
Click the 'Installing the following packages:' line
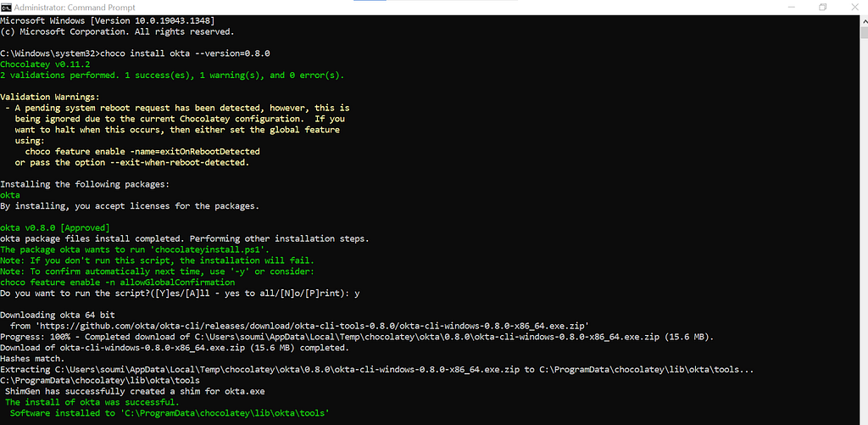coord(85,184)
